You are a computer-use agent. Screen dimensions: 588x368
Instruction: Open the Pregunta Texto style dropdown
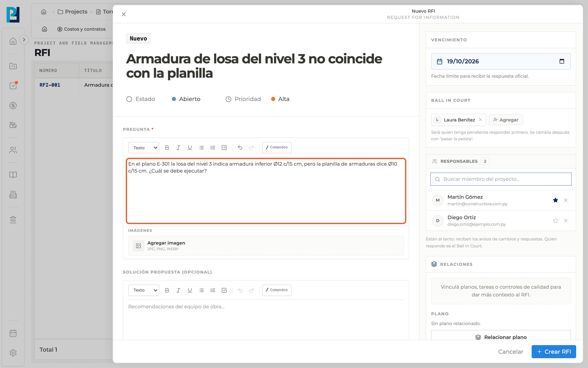click(x=144, y=147)
